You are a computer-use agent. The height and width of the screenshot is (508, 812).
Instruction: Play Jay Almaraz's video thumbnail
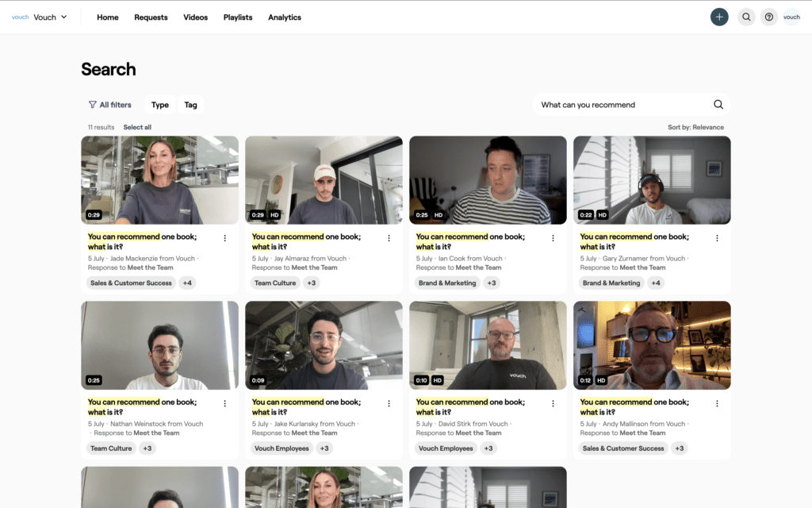324,180
